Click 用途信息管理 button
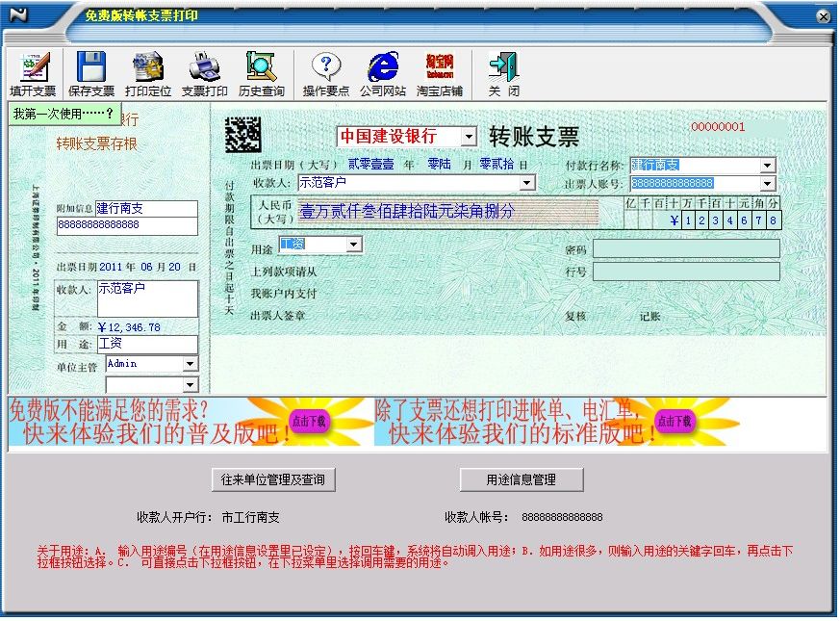The width and height of the screenshot is (840, 621). click(522, 479)
